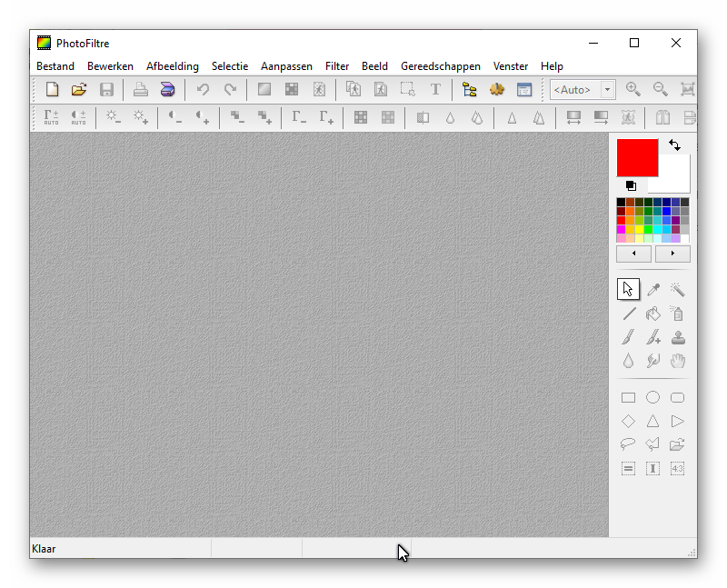Select the Paint Bucket fill tool
727x588 pixels.
point(652,314)
